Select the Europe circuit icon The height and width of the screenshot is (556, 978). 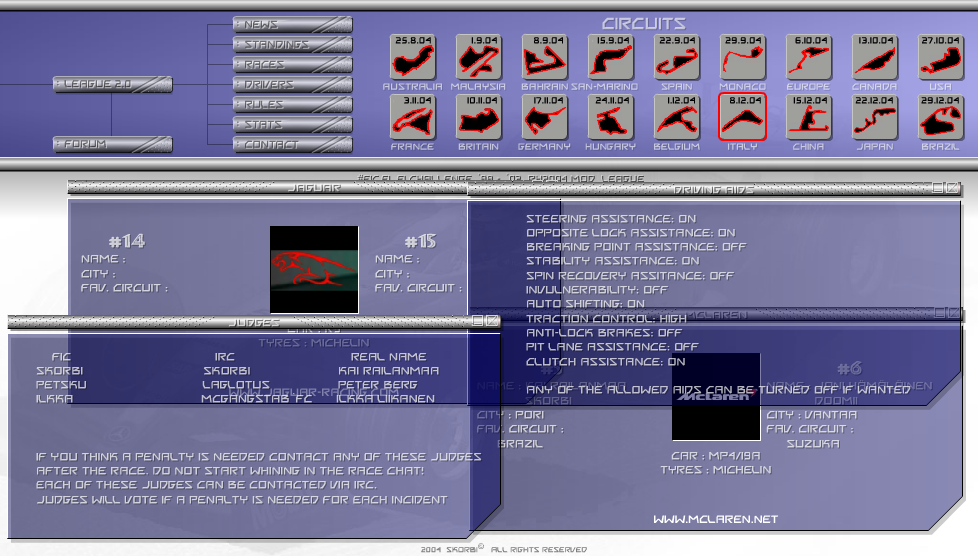click(x=808, y=57)
